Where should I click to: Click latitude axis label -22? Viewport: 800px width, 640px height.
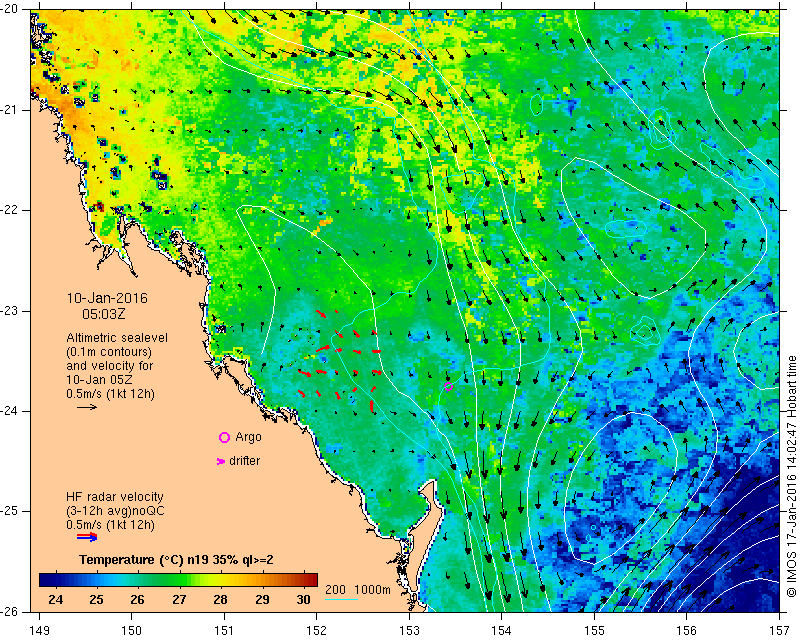pos(10,210)
